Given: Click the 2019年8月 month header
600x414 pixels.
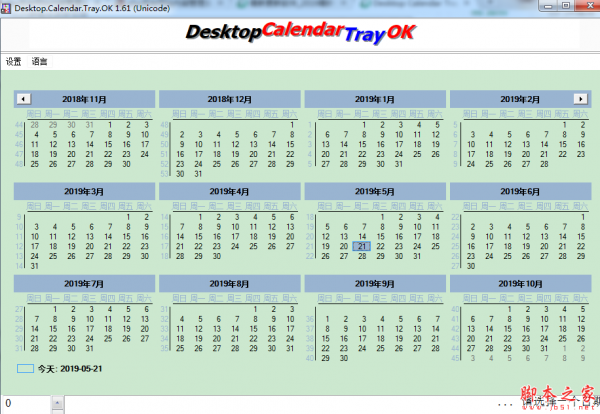Looking at the screenshot, I should (229, 284).
